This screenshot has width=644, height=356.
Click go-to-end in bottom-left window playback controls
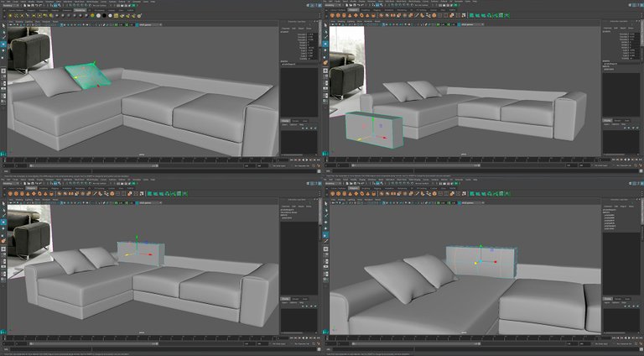pyautogui.click(x=318, y=338)
